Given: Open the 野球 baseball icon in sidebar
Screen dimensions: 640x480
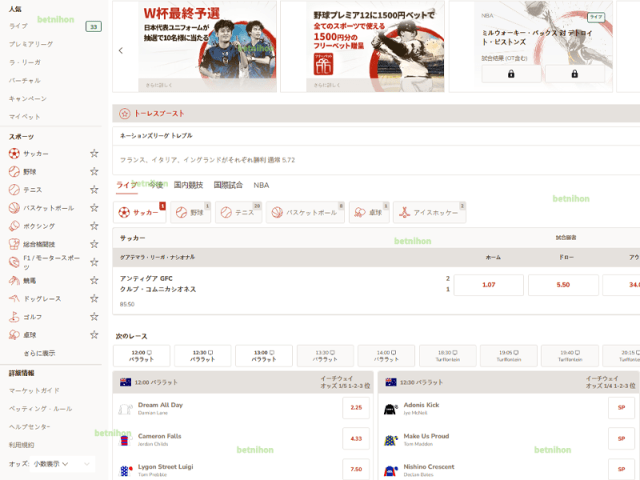Looking at the screenshot, I should (x=14, y=172).
